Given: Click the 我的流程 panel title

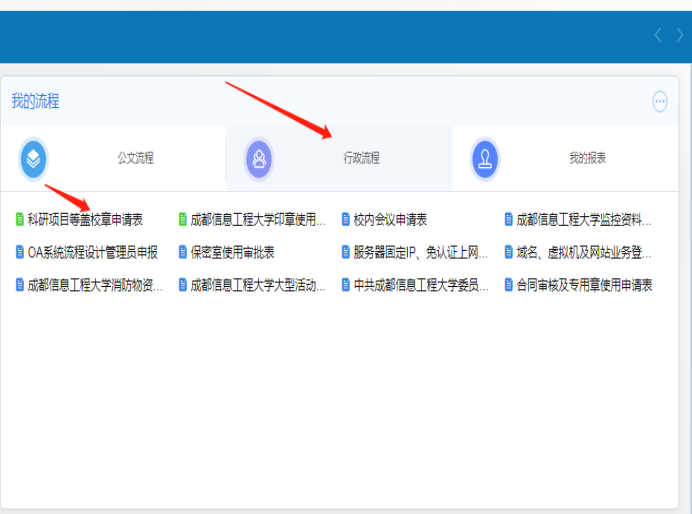Looking at the screenshot, I should [35, 101].
